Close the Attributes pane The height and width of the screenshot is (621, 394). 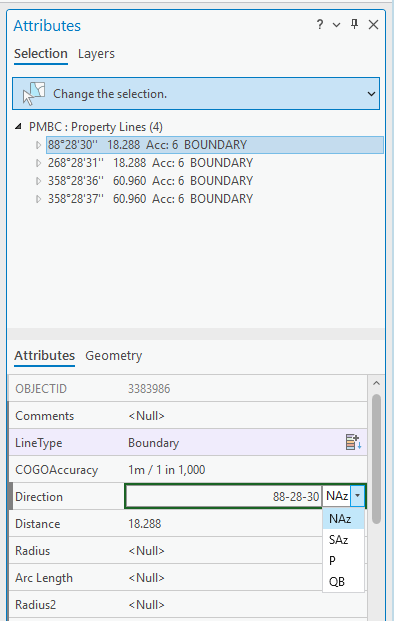[373, 25]
